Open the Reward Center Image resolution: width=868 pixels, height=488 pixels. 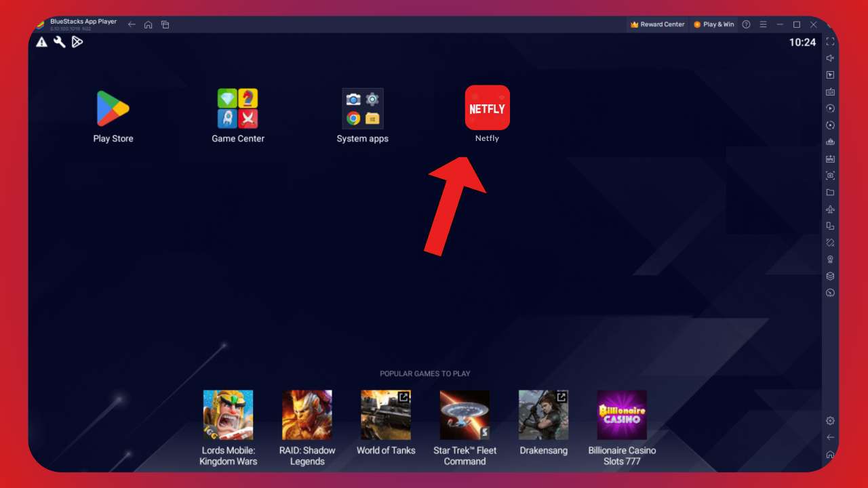click(656, 24)
